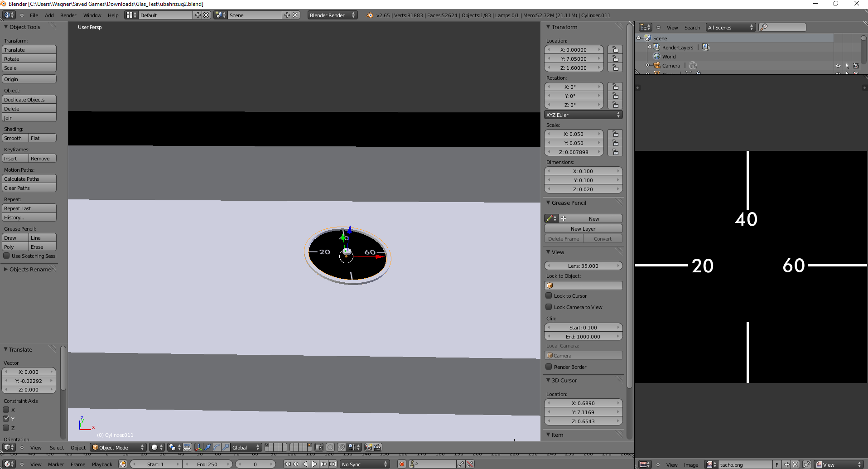868x469 pixels.
Task: Open the File menu
Action: tap(34, 15)
